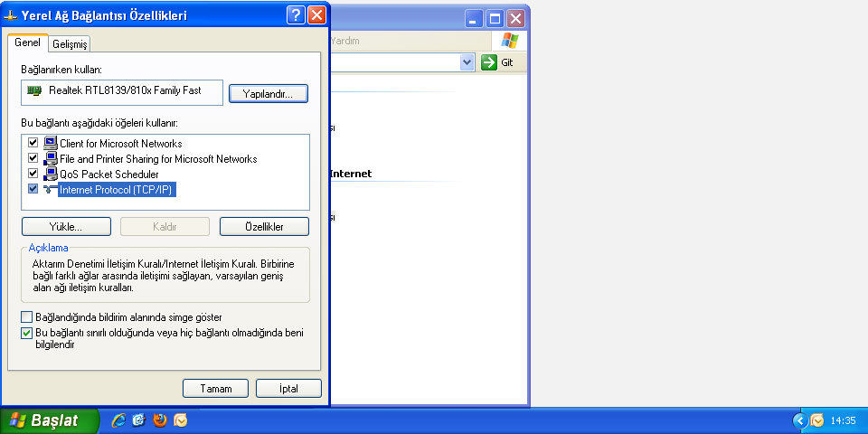868x434 pixels.
Task: Maximize the background explorer window
Action: [495, 19]
